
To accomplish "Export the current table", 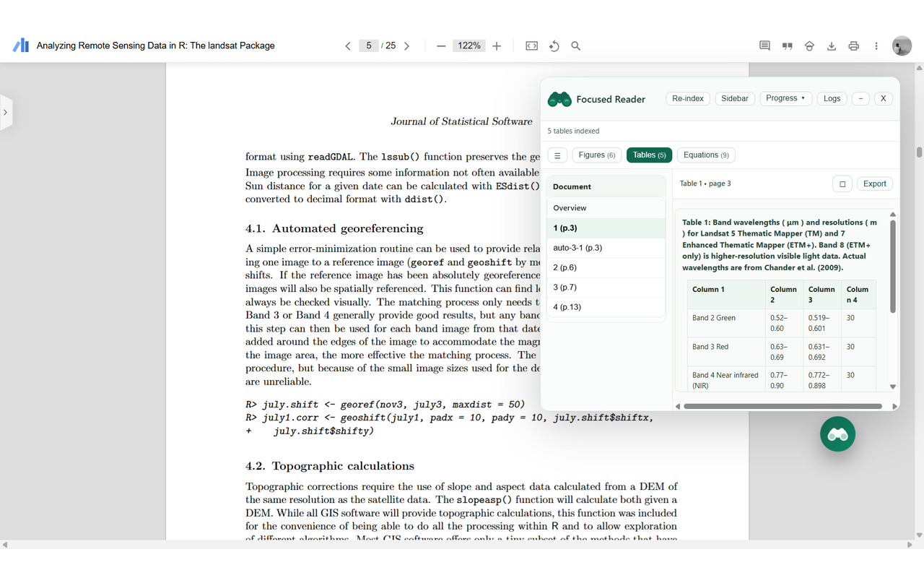I will click(875, 184).
